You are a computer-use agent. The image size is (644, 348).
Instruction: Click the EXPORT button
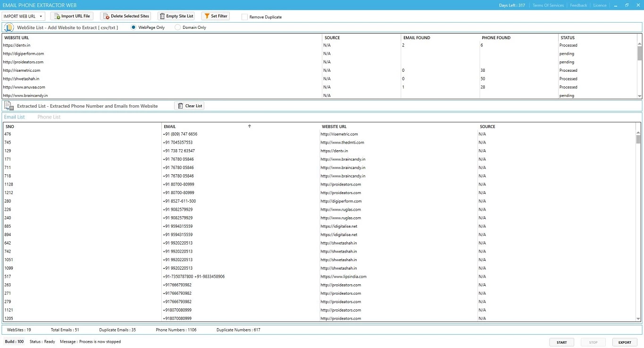624,342
